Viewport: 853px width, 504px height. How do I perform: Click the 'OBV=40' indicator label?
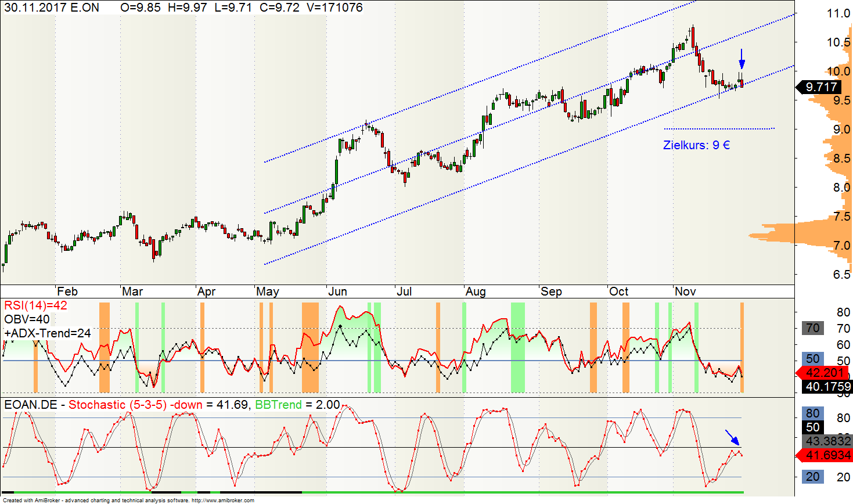point(27,319)
